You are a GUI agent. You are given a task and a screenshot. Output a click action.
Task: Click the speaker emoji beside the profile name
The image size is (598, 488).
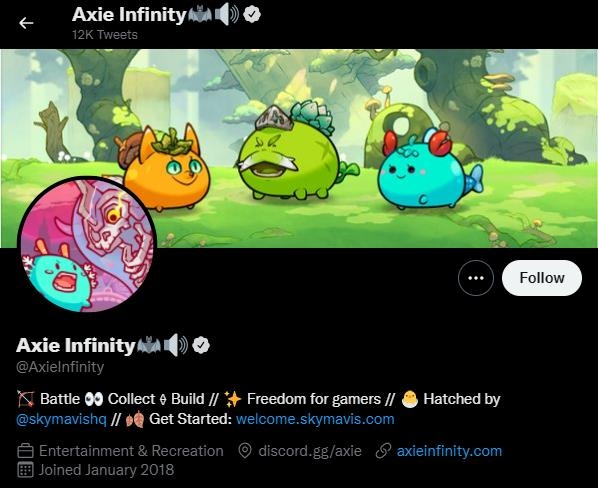[x=176, y=345]
